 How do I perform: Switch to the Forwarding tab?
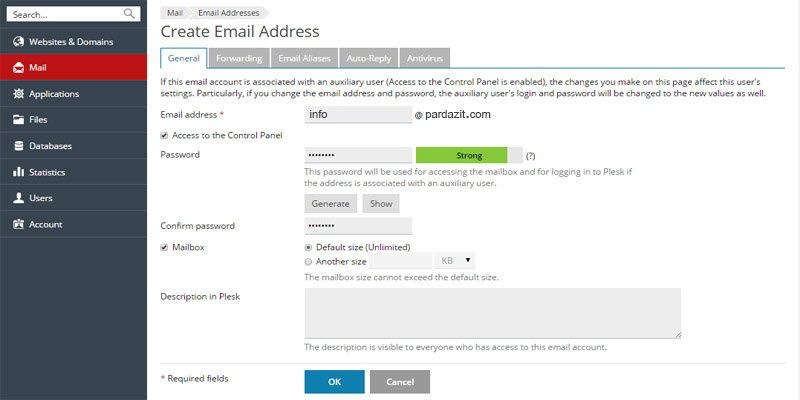tap(239, 58)
